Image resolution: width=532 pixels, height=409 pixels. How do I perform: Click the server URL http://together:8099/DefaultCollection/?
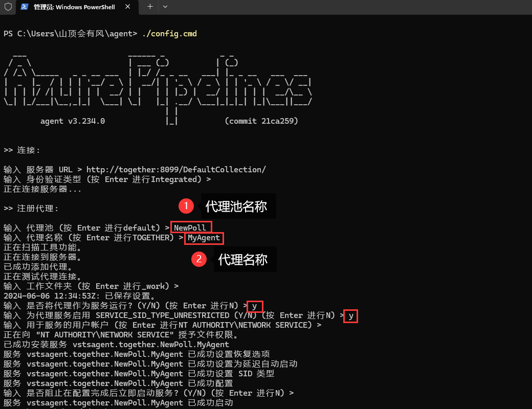[176, 170]
